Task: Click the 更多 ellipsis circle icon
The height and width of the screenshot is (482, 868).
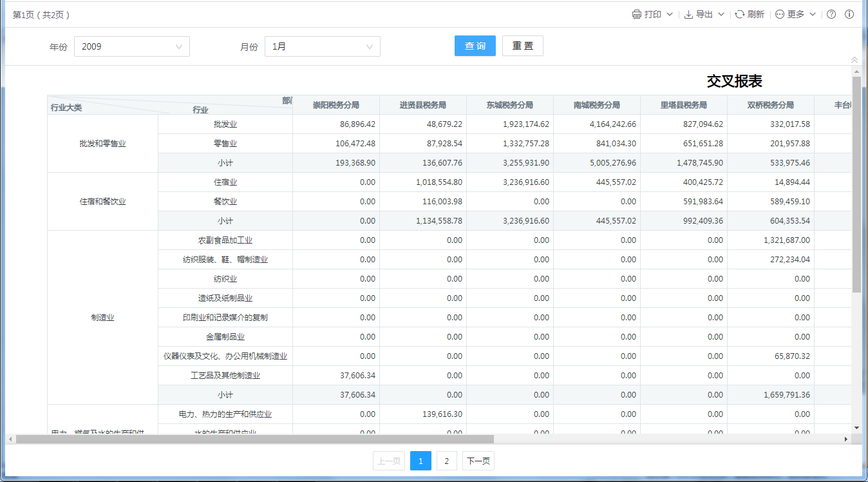Action: pos(780,14)
